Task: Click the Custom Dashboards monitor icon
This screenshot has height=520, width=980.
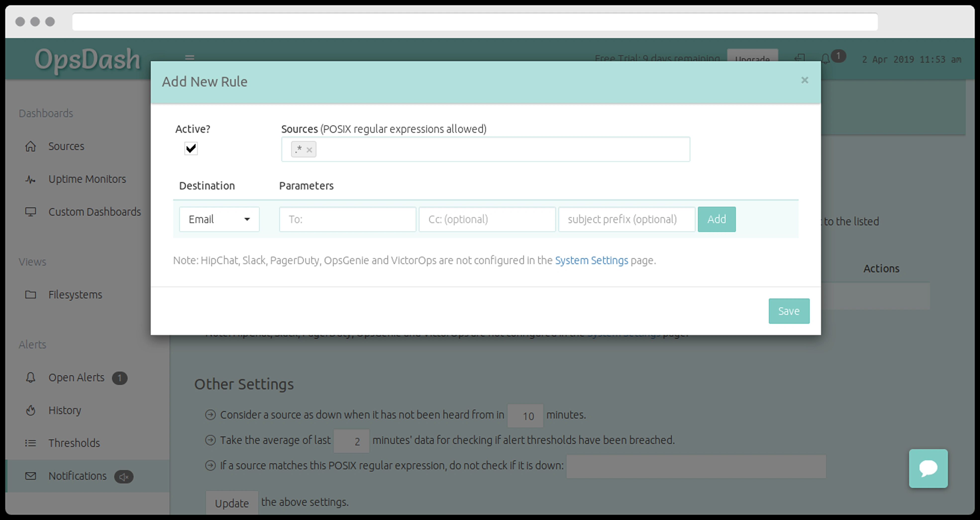Action: click(30, 212)
